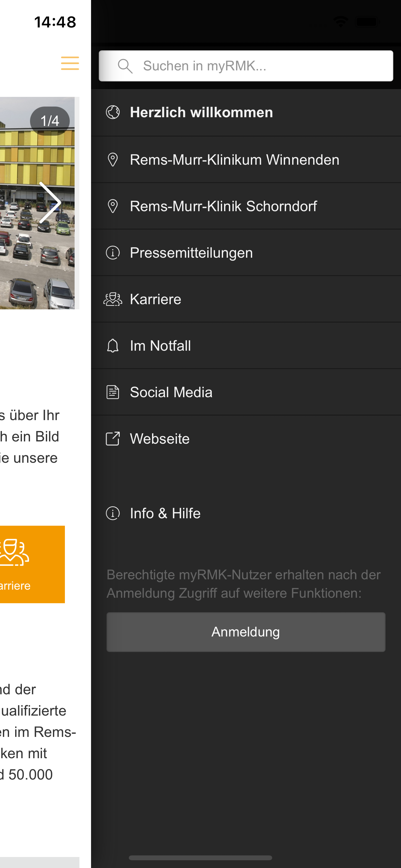The height and width of the screenshot is (868, 401).
Task: Click the people icon beside Karriere menu item
Action: tap(113, 299)
